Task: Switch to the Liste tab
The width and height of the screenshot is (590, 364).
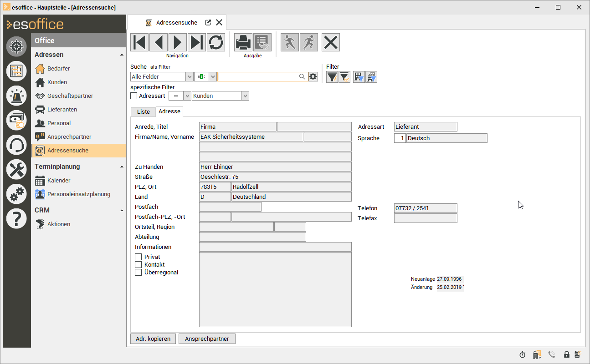Action: pyautogui.click(x=144, y=112)
